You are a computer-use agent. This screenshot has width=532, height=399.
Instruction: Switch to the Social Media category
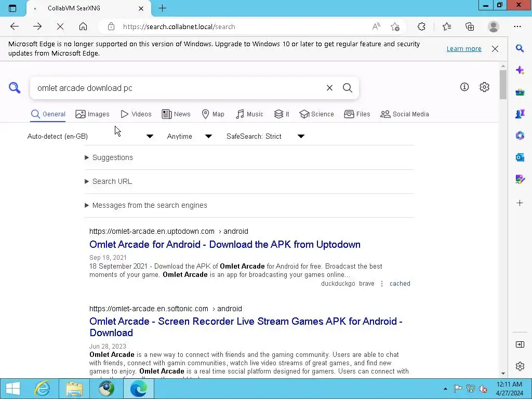click(x=404, y=114)
